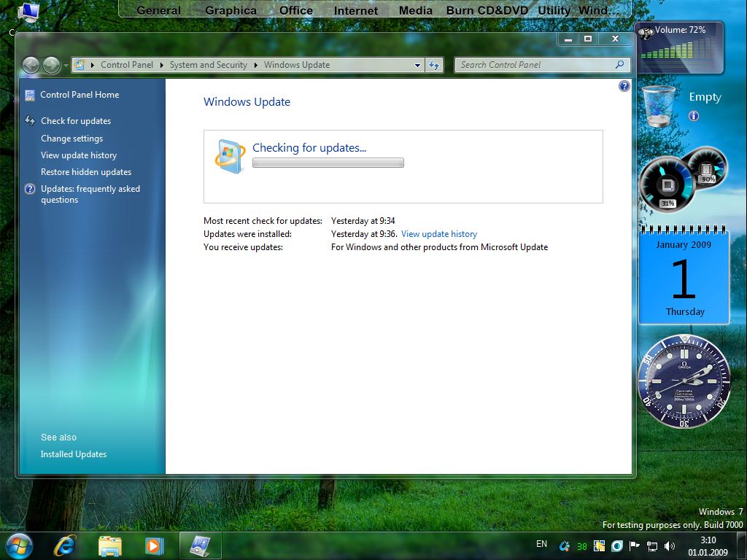Open Action Center flag tray icon
Image resolution: width=747 pixels, height=560 pixels.
click(x=634, y=545)
